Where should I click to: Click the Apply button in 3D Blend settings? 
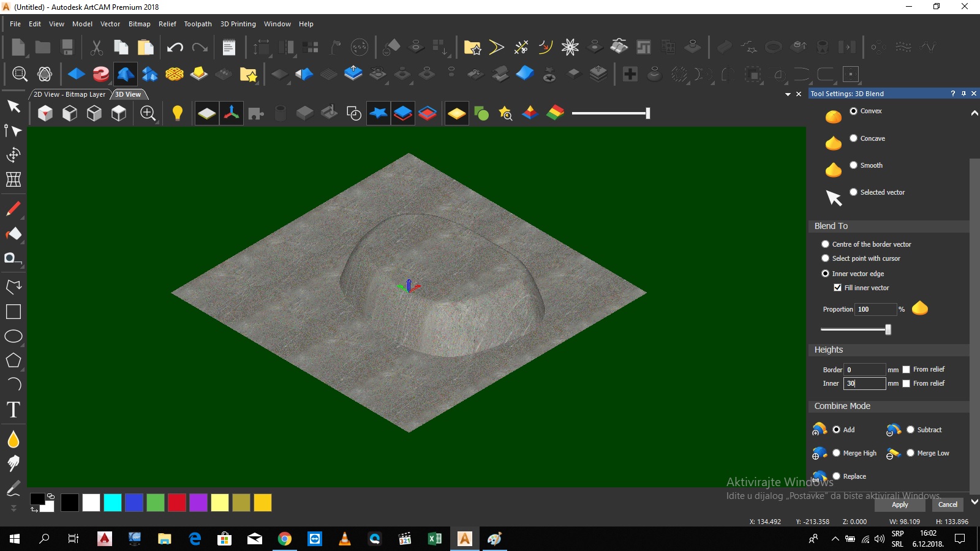click(x=900, y=504)
